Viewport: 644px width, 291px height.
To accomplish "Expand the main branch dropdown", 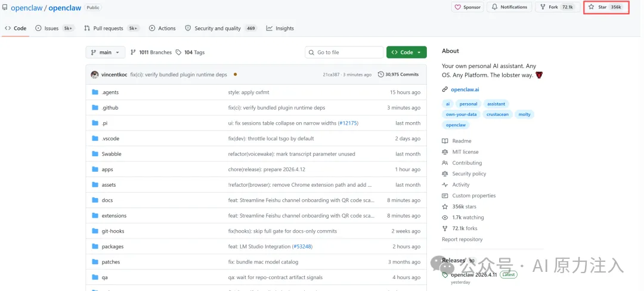I will click(x=105, y=52).
